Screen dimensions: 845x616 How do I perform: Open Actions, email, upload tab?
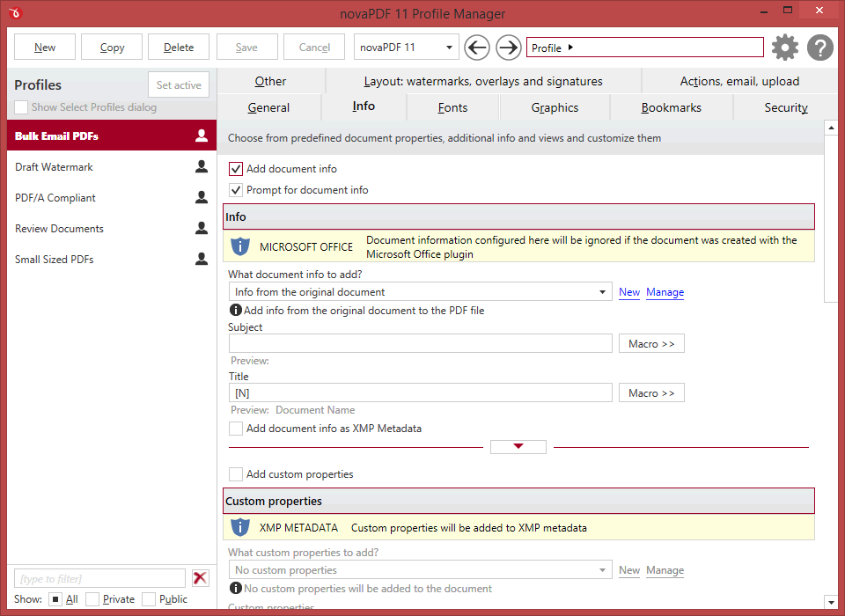[x=739, y=81]
